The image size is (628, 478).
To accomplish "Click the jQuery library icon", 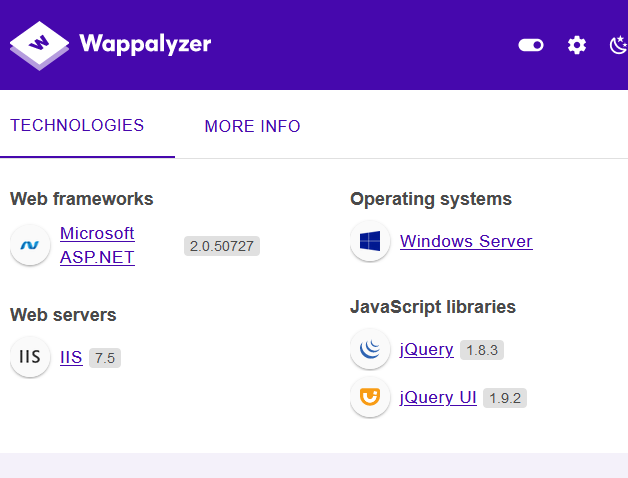I will (x=370, y=349).
